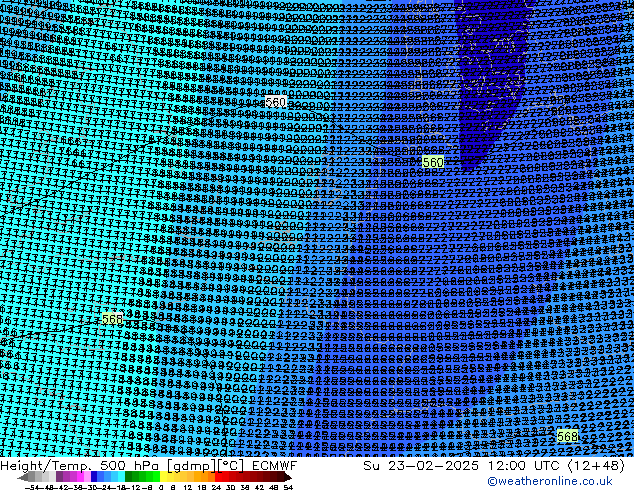Click the dark blue cold pool region

pos(490,70)
